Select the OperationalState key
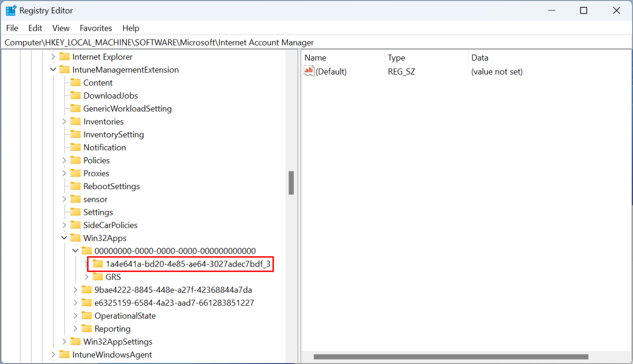The width and height of the screenshot is (633, 364). (x=125, y=316)
